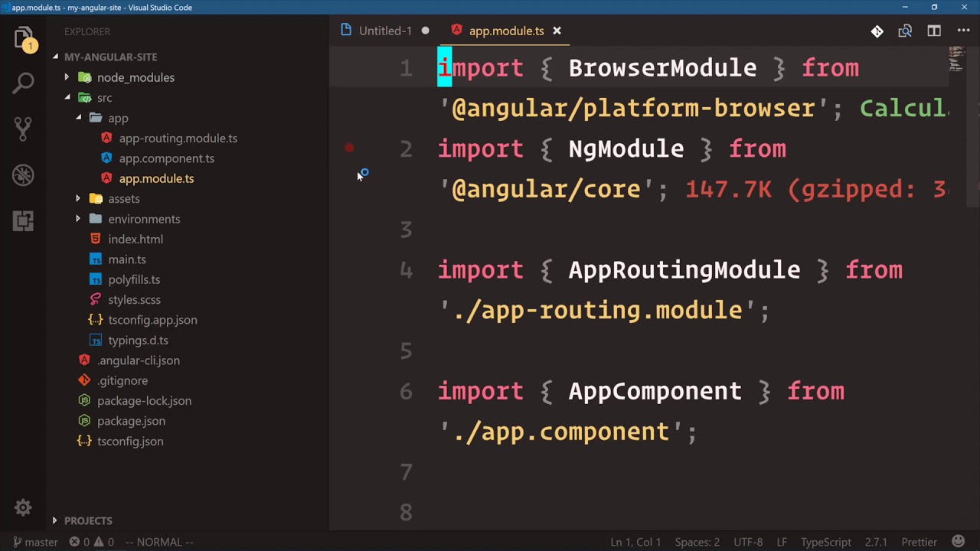
Task: Click Ln 1, Col 1 cursor position
Action: pos(635,542)
